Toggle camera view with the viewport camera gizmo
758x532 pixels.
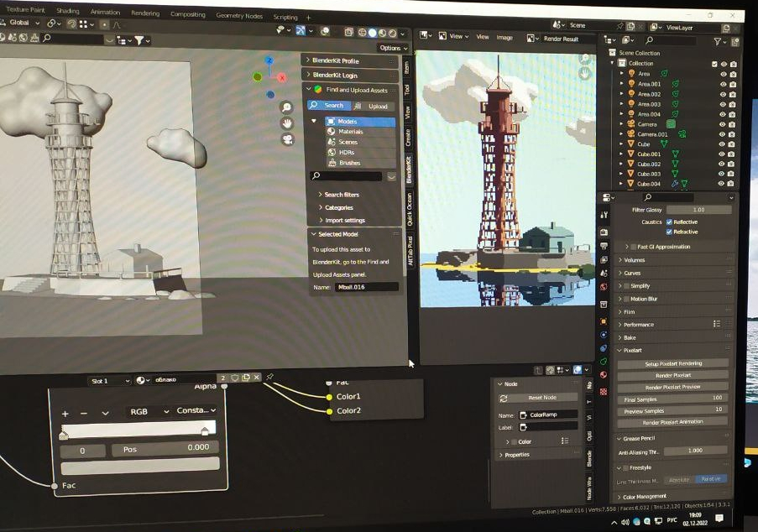pos(287,140)
